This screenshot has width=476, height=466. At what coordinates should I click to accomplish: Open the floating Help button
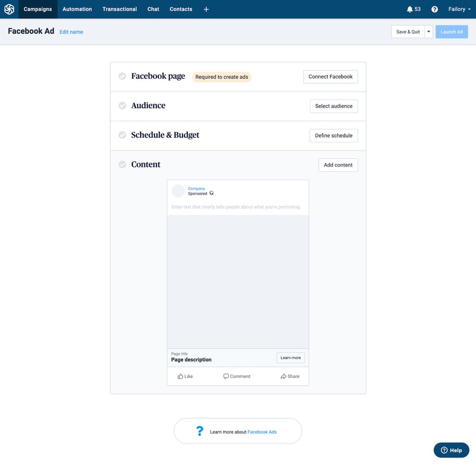coord(451,450)
